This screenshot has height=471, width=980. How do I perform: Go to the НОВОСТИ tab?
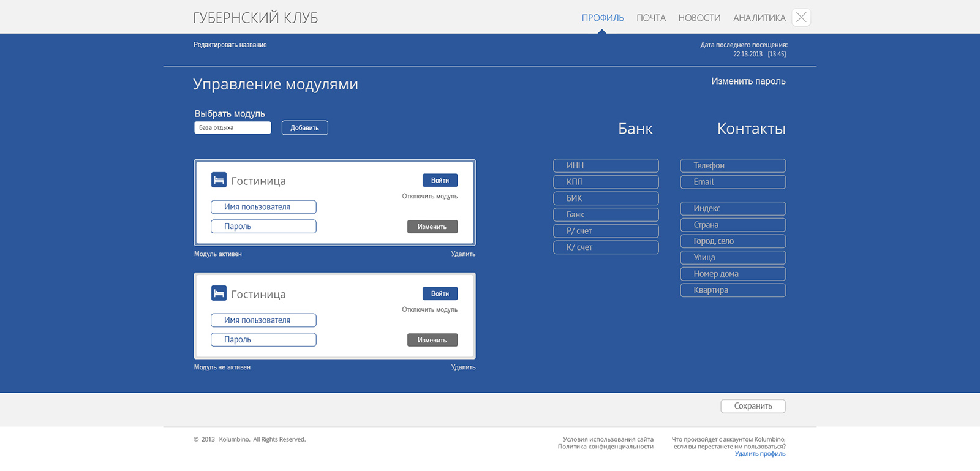pos(699,18)
